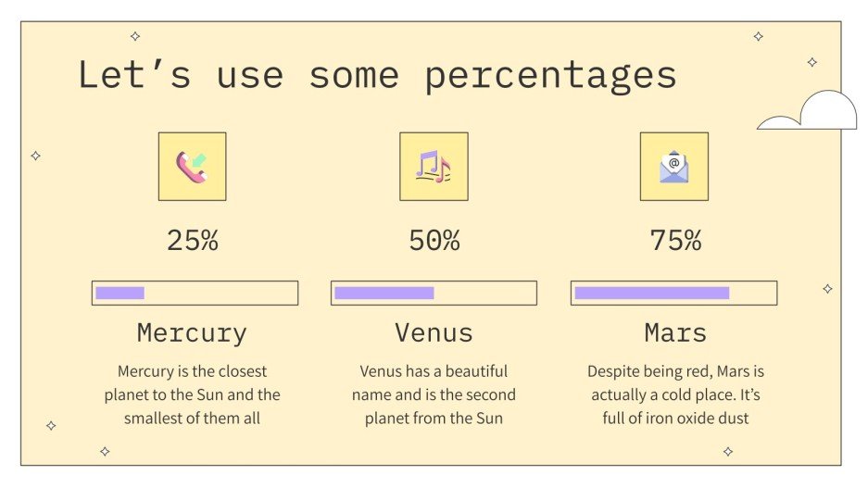Image resolution: width=868 pixels, height=488 pixels.
Task: Select the 75% percentage value
Action: click(675, 241)
